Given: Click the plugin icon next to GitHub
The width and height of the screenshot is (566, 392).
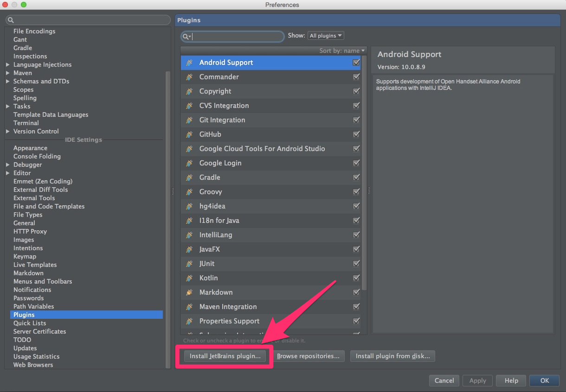Looking at the screenshot, I should point(189,134).
